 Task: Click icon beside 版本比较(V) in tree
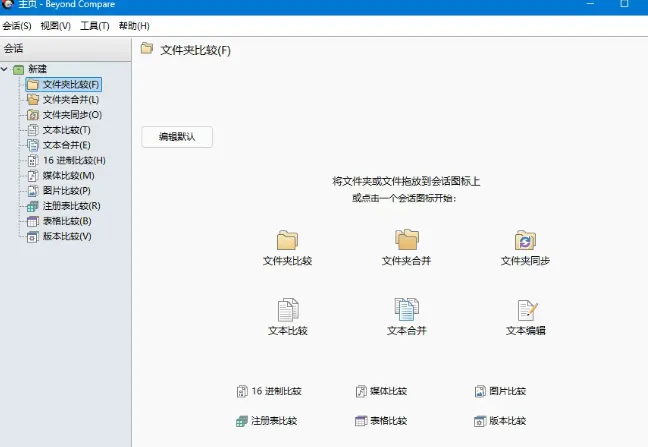tap(33, 236)
